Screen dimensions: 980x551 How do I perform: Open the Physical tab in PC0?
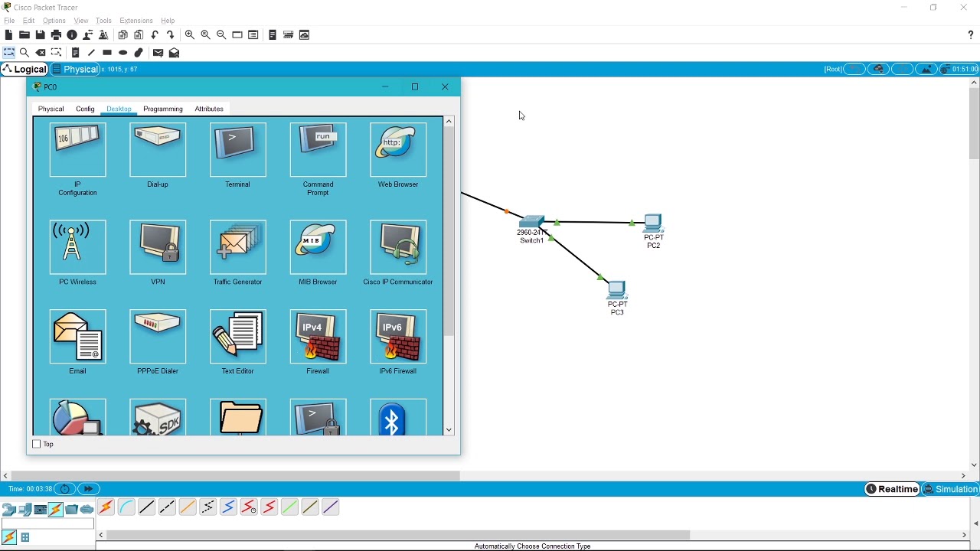(51, 109)
